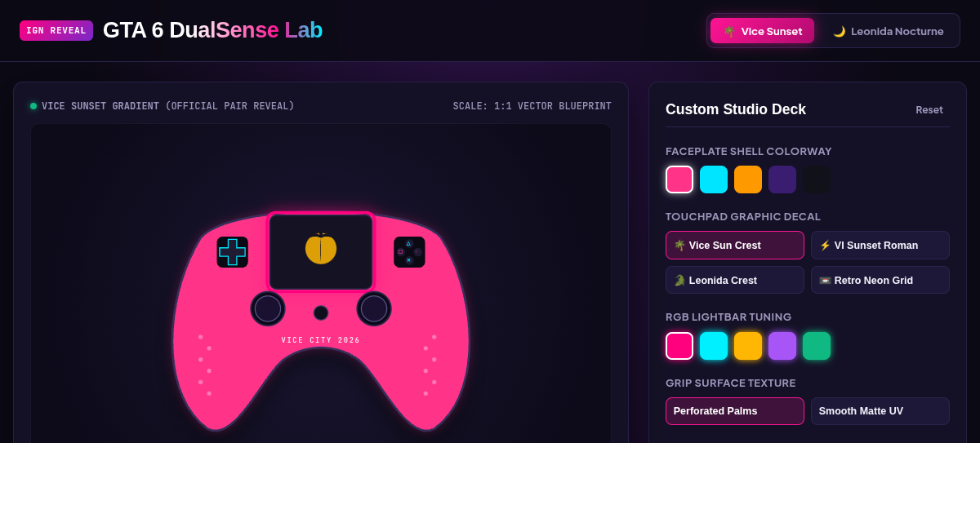Image resolution: width=980 pixels, height=514 pixels.
Task: Choose the Vice Sun Crest touchpad decal
Action: coord(735,246)
